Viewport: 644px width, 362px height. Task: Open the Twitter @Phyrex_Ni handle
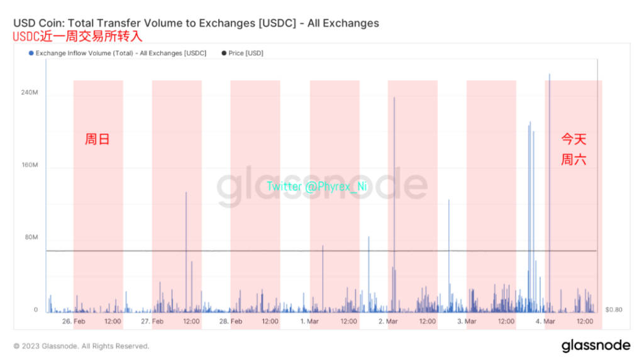[x=316, y=187]
